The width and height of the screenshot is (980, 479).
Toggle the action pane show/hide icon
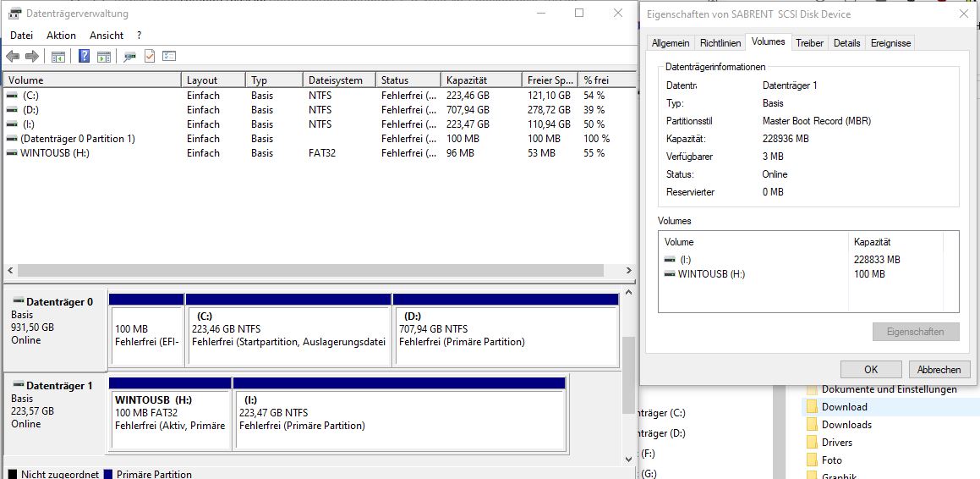(104, 57)
